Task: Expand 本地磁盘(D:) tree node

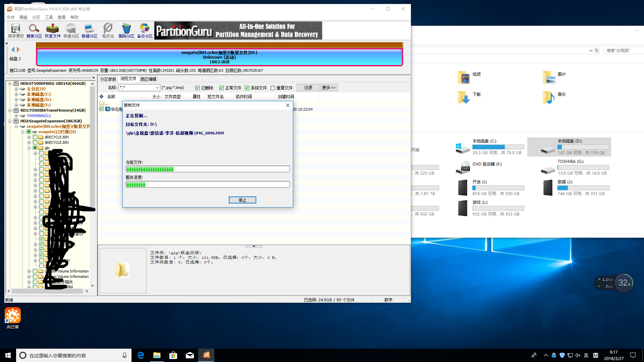Action: [x=16, y=100]
